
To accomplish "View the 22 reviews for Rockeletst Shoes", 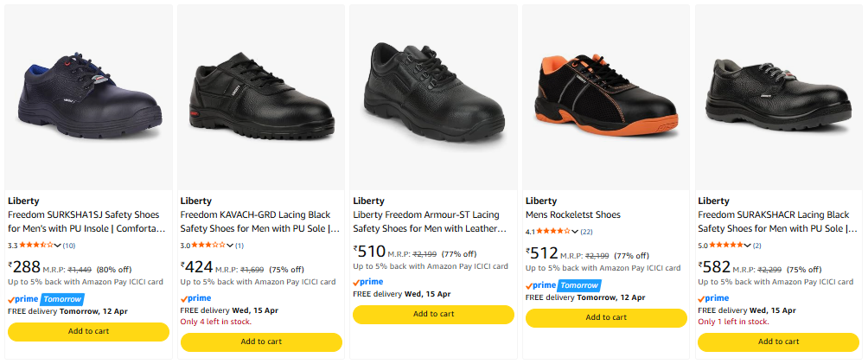I will pyautogui.click(x=587, y=232).
